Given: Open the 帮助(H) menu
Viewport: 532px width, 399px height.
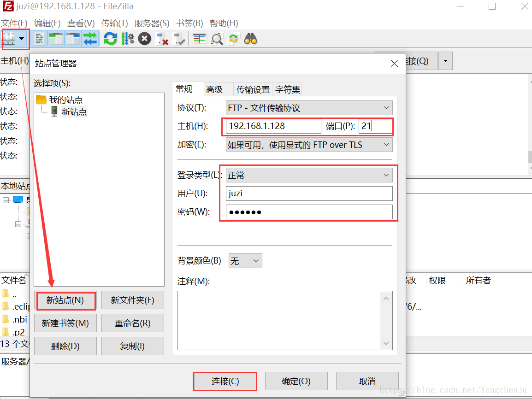Looking at the screenshot, I should pyautogui.click(x=224, y=23).
